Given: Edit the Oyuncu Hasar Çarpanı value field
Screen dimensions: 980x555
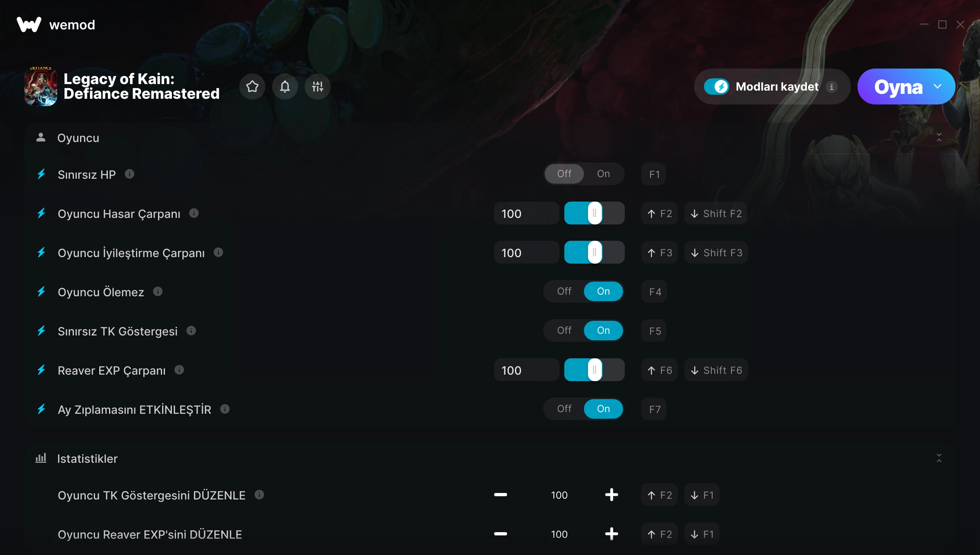Looking at the screenshot, I should [x=527, y=213].
